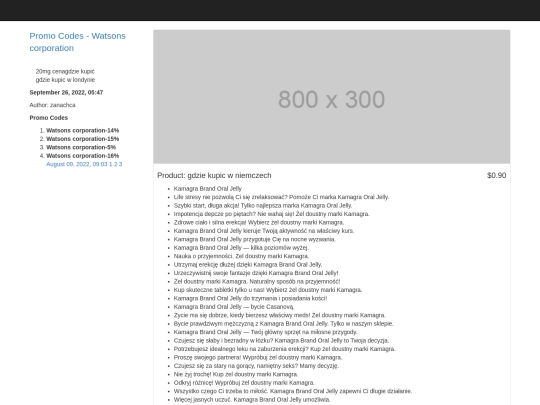The height and width of the screenshot is (405, 540).
Task: Click the 800 x 300 placeholder image
Action: pos(332,97)
